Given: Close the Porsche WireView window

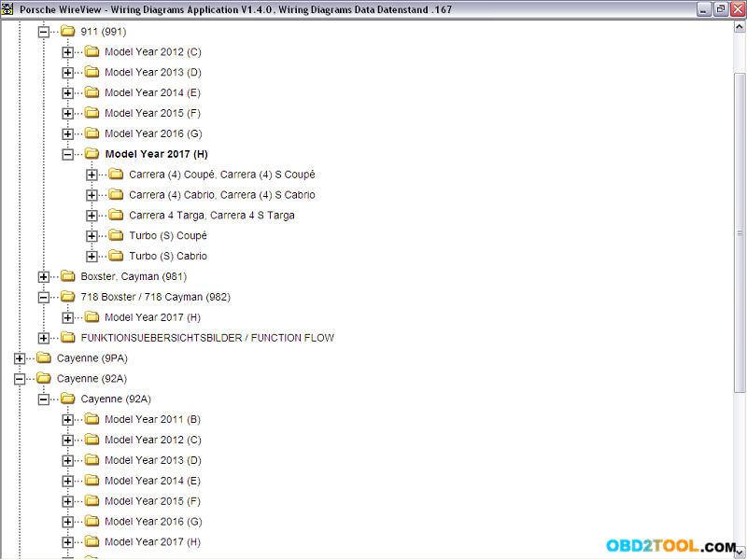Looking at the screenshot, I should [x=738, y=9].
